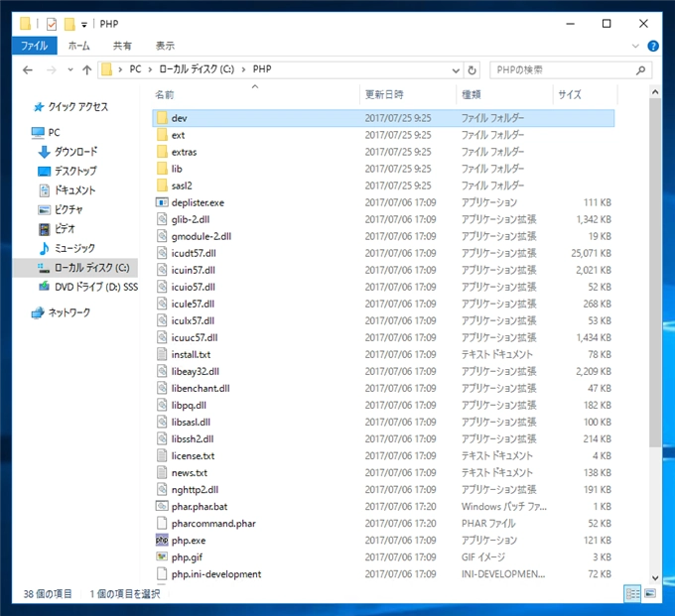Select the libeay32.dll file name
Viewport: 675px width, 616px height.
(195, 371)
